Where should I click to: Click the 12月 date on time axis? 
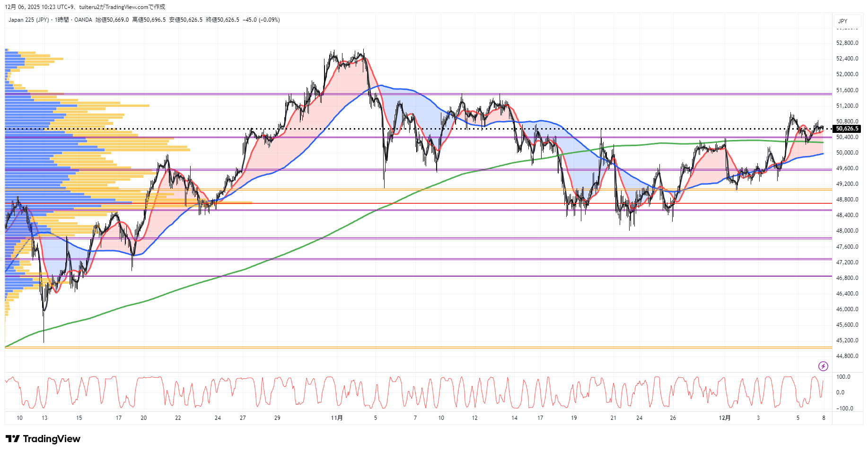click(724, 418)
